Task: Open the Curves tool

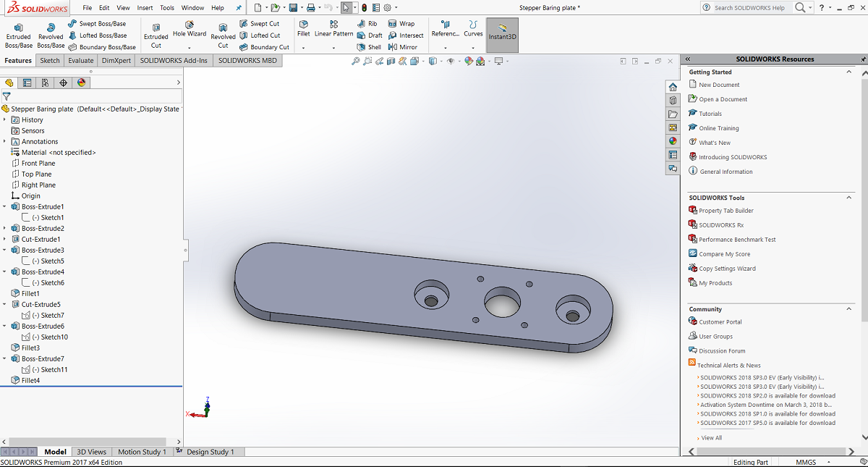Action: (x=473, y=29)
